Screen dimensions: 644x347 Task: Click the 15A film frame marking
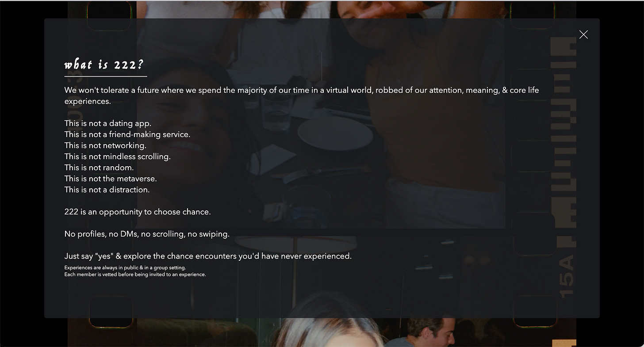coord(567,275)
